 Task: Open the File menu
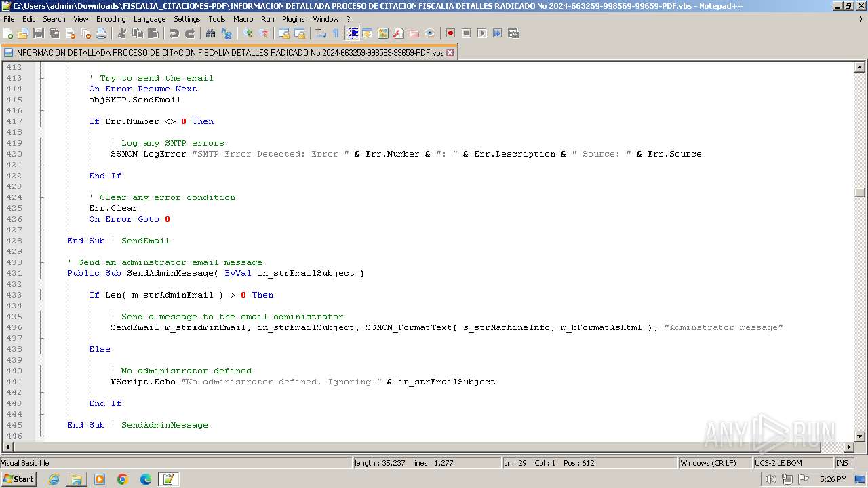[x=9, y=19]
